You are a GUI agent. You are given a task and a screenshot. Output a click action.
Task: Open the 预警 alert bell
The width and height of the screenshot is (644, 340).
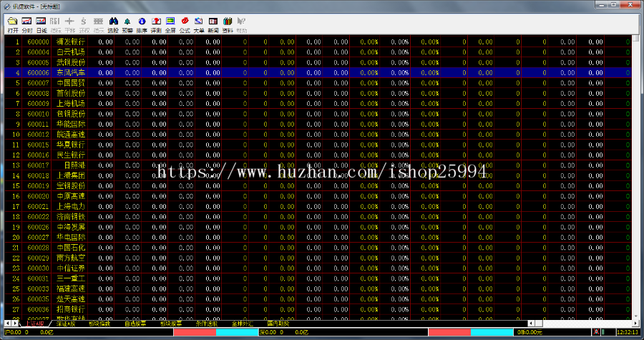tap(127, 25)
